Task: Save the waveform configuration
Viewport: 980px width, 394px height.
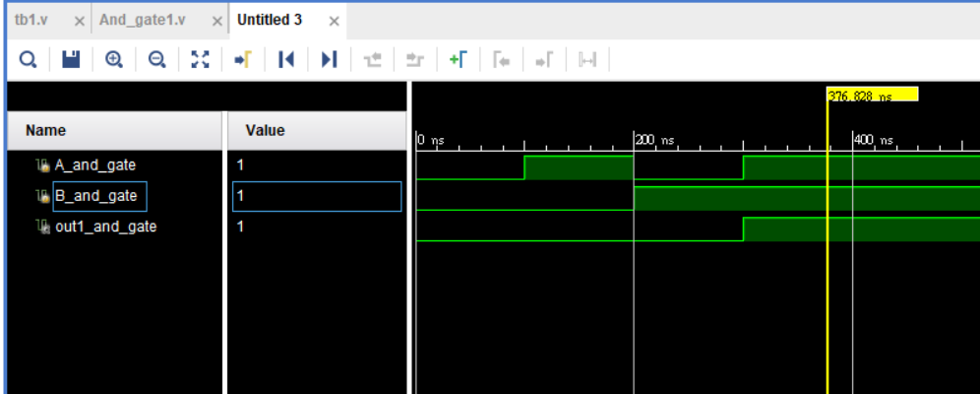Action: pos(71,59)
